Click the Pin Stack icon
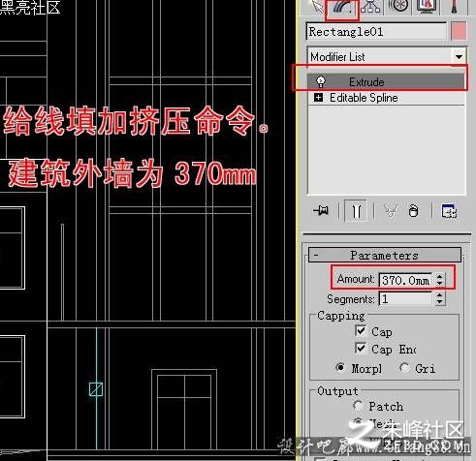 [x=321, y=211]
